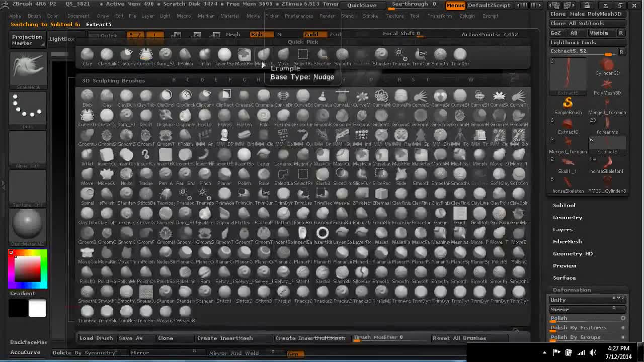Image resolution: width=644 pixels, height=362 pixels.
Task: Select the white secondary color swatch
Action: (x=37, y=308)
